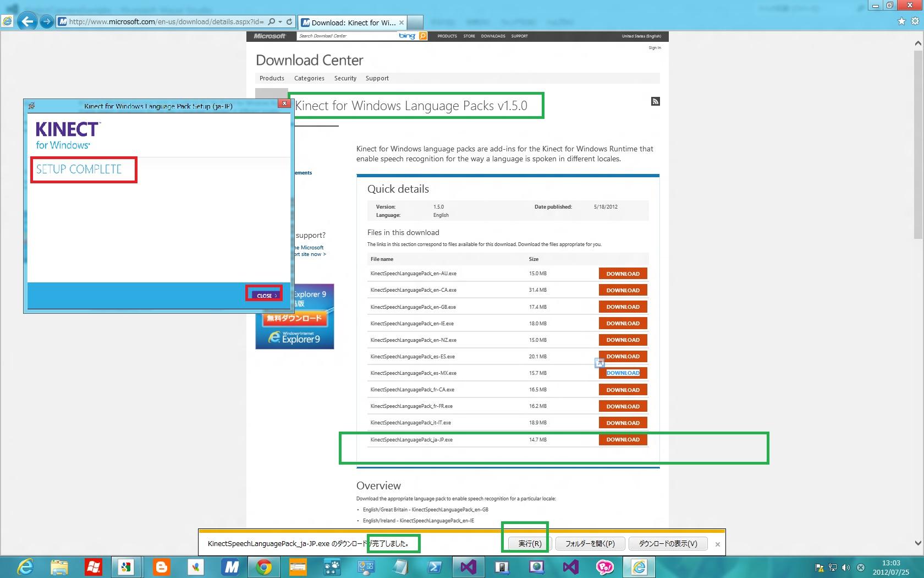Screen dimensions: 924x578
Task: Open SUPPORT in the dark Microsoft header
Action: click(519, 36)
